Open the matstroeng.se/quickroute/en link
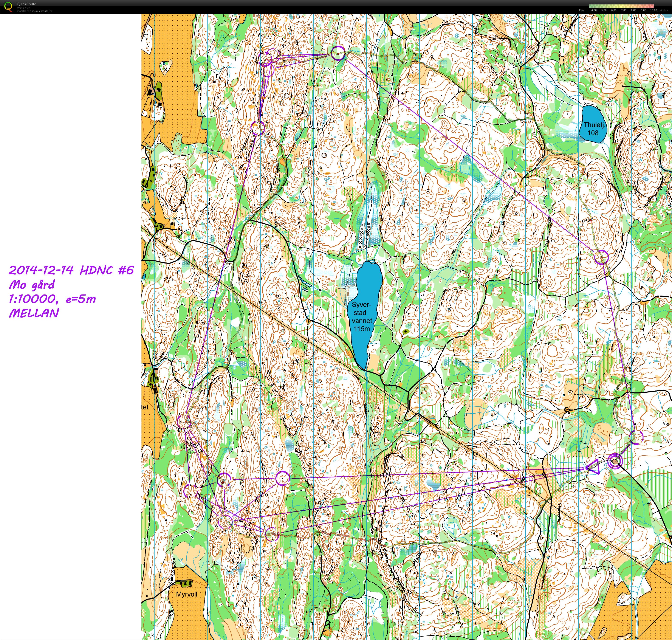 click(x=34, y=11)
